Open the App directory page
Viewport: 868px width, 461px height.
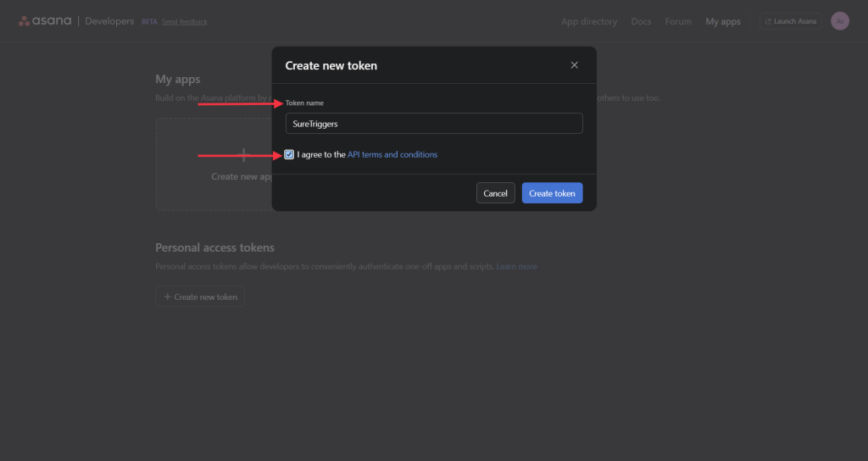pos(589,21)
